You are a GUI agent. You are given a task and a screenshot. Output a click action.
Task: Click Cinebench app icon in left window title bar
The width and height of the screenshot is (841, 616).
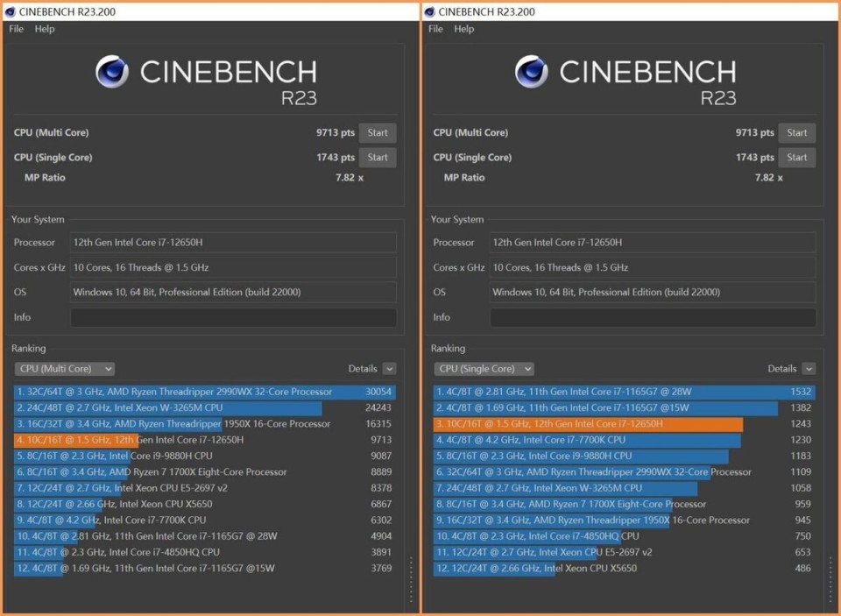pyautogui.click(x=11, y=11)
